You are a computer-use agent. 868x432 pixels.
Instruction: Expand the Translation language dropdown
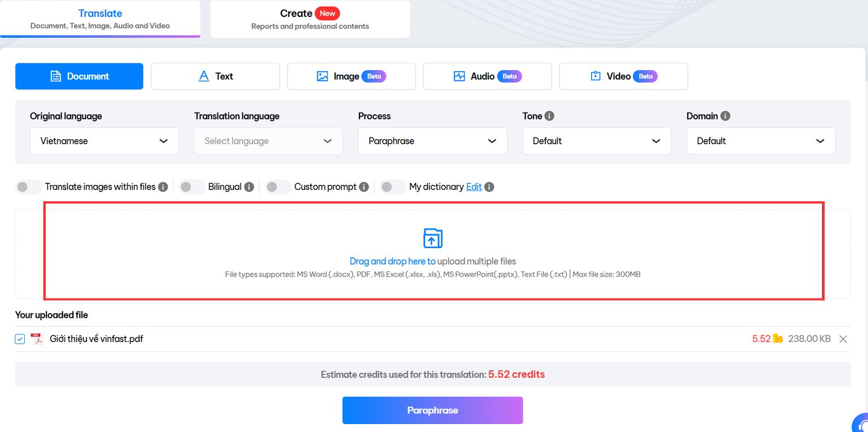pos(268,141)
